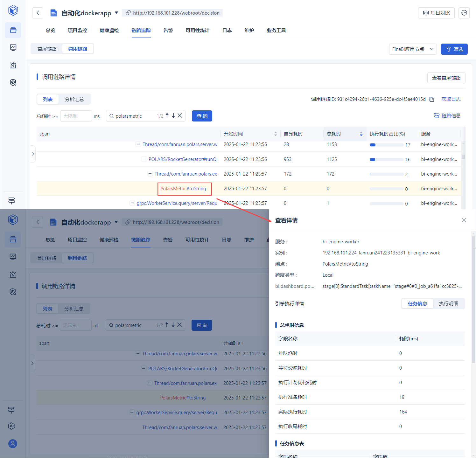Click the stage[0]:StandardTask value in the drawer
476x458 pixels.
click(392, 286)
